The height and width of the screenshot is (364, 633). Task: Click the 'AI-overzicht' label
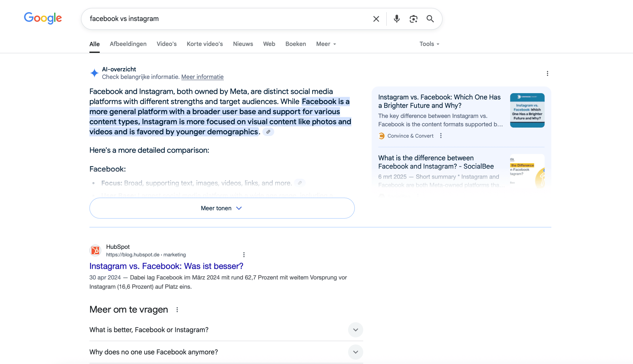click(x=119, y=69)
